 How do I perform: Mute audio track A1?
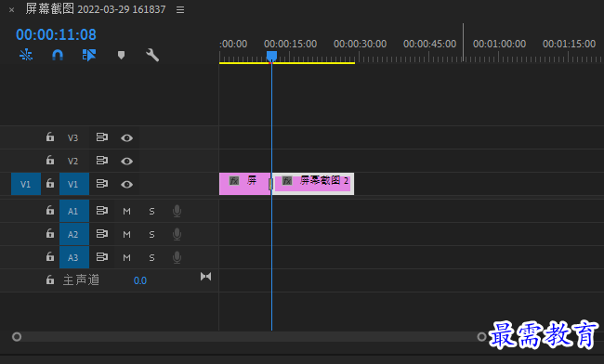click(x=126, y=211)
